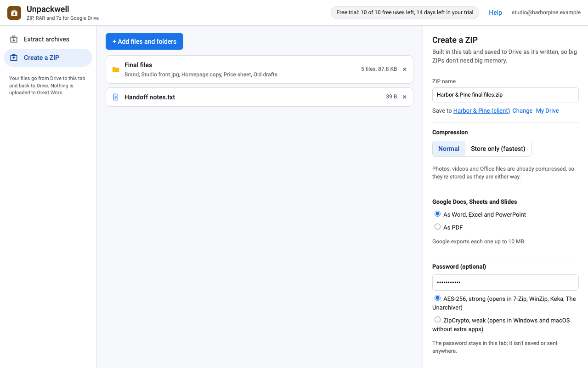The width and height of the screenshot is (588, 368).
Task: Click the password input field
Action: click(505, 282)
